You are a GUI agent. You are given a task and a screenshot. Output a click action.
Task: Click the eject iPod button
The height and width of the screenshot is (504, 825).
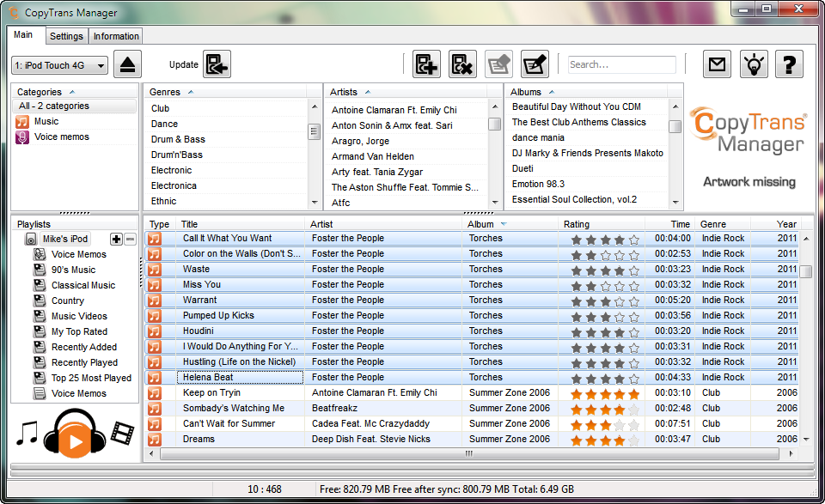pyautogui.click(x=127, y=64)
